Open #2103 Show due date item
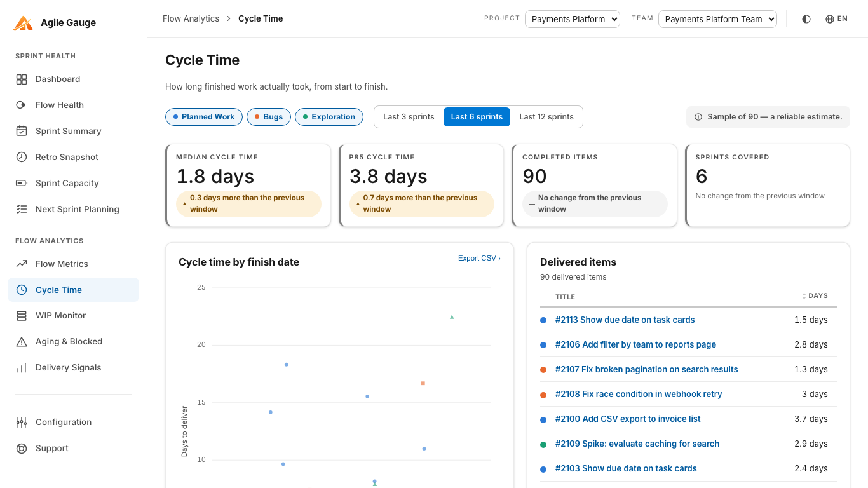 point(626,468)
